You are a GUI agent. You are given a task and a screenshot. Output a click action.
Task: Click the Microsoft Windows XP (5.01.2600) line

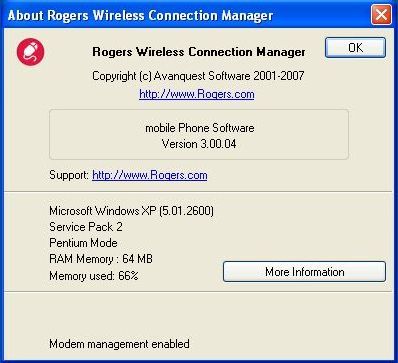point(131,211)
